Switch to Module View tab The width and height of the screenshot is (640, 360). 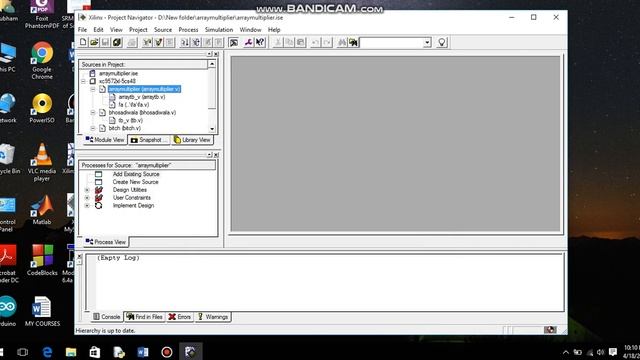(105, 140)
